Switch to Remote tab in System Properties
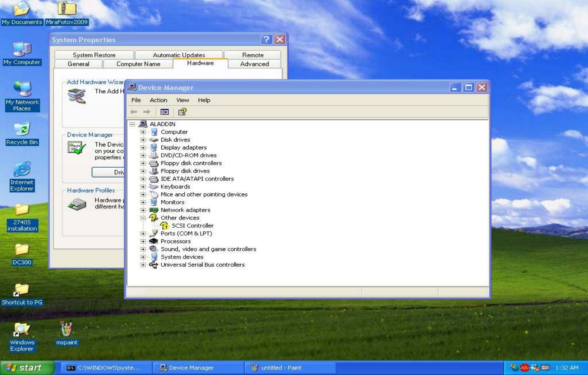588x375 pixels. pyautogui.click(x=253, y=55)
